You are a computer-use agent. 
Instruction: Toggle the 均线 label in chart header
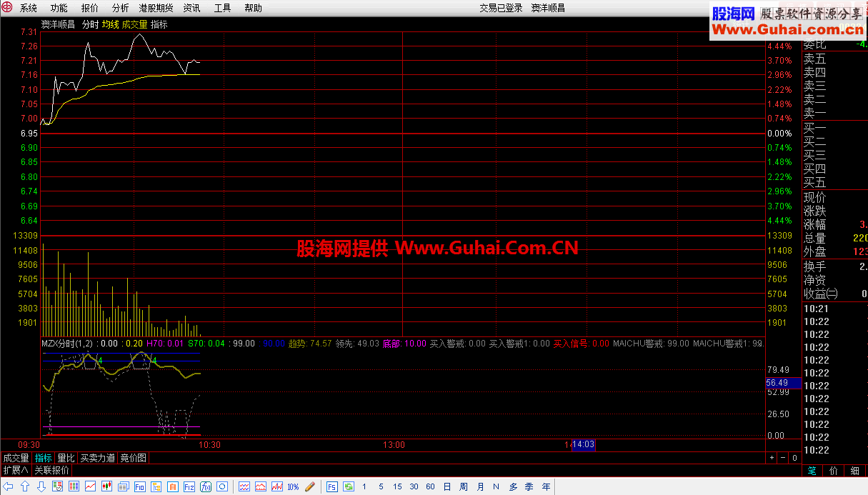pos(110,24)
